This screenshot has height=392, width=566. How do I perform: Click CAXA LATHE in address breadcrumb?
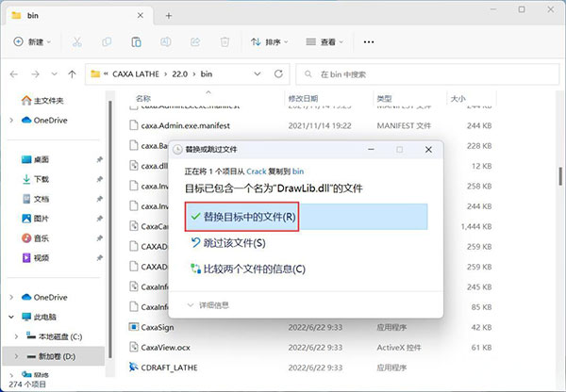pos(136,73)
